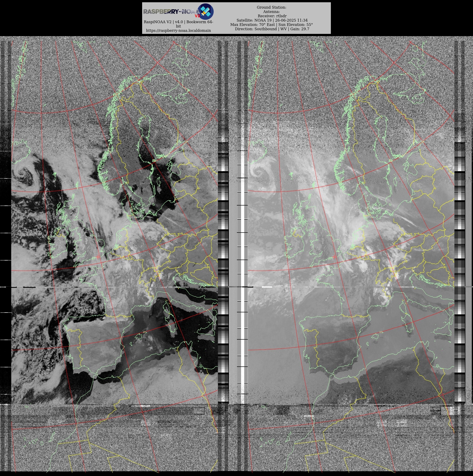The image size is (473, 476).
Task: Click the satellite icon in blue circle
Action: 206,11
